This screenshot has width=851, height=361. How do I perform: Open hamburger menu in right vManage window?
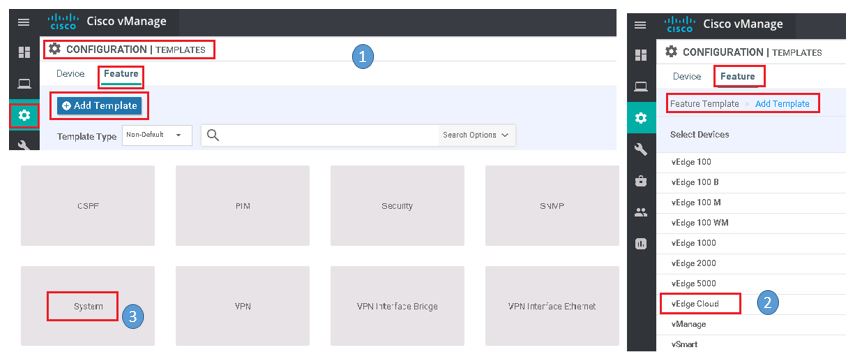tap(640, 24)
